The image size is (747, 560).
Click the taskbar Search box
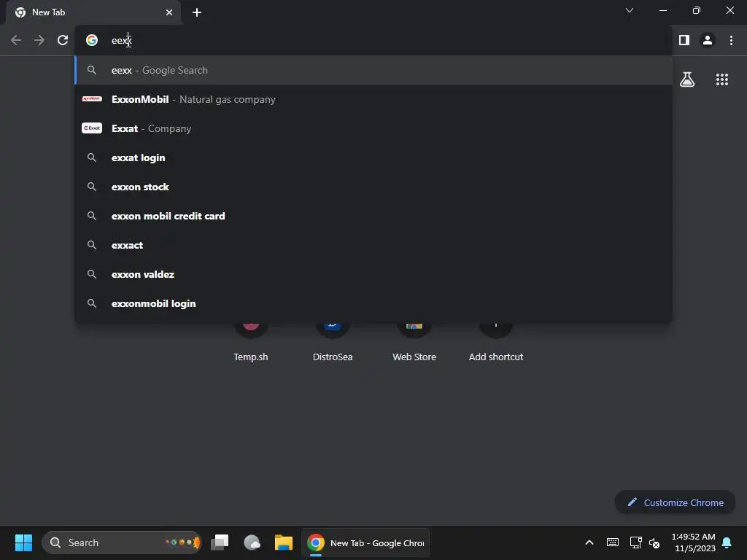pyautogui.click(x=122, y=542)
